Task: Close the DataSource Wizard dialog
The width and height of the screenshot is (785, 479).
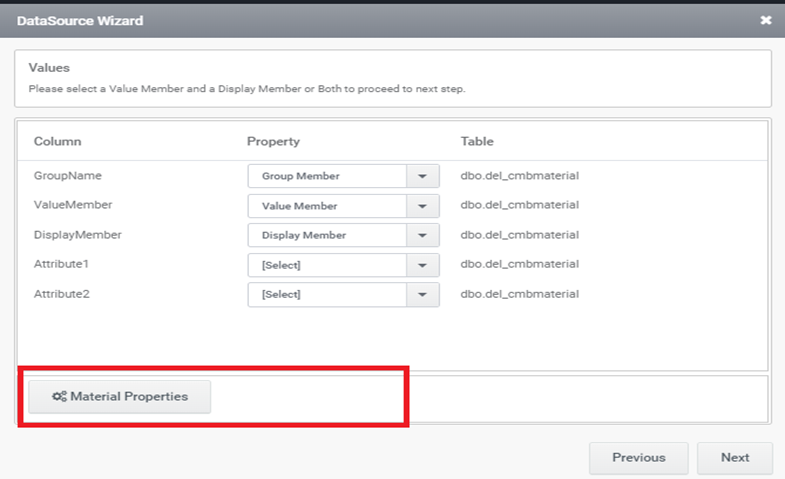Action: (x=765, y=19)
